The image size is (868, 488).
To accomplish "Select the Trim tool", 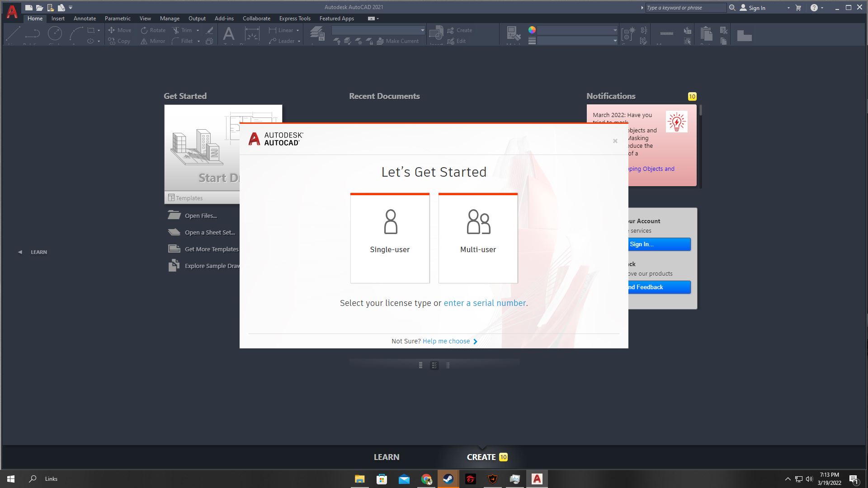I will (x=183, y=30).
